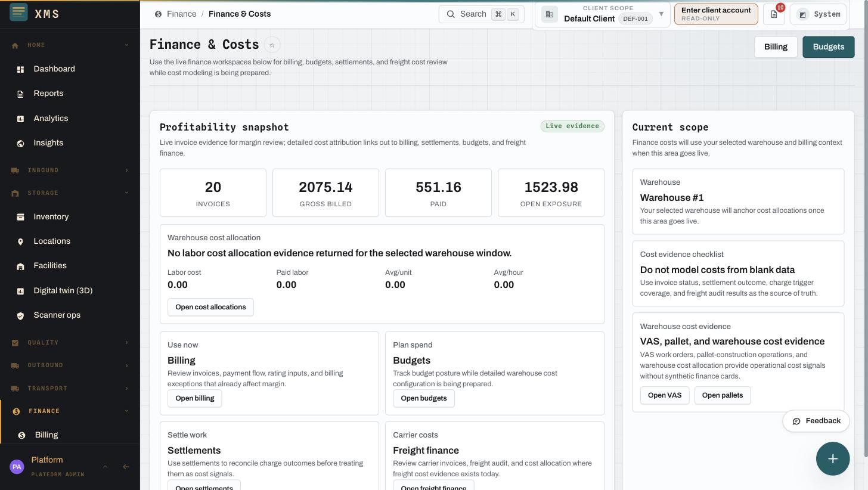Click the Digital twin (3D) icon
The height and width of the screenshot is (490, 868).
pyautogui.click(x=20, y=291)
